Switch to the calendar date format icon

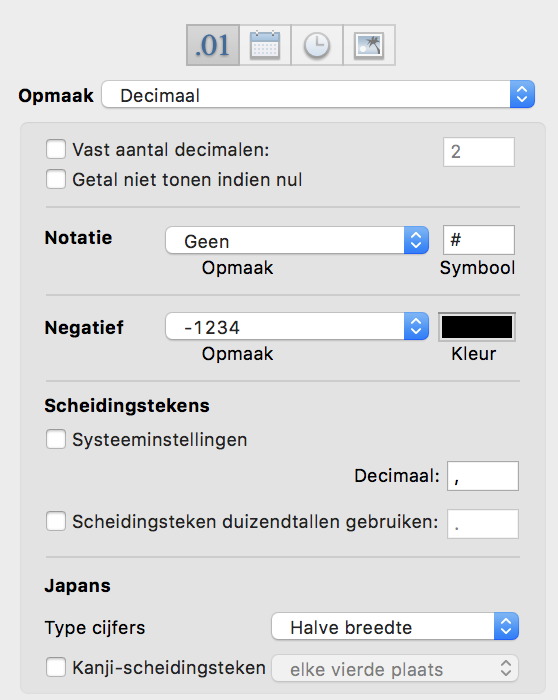(265, 45)
